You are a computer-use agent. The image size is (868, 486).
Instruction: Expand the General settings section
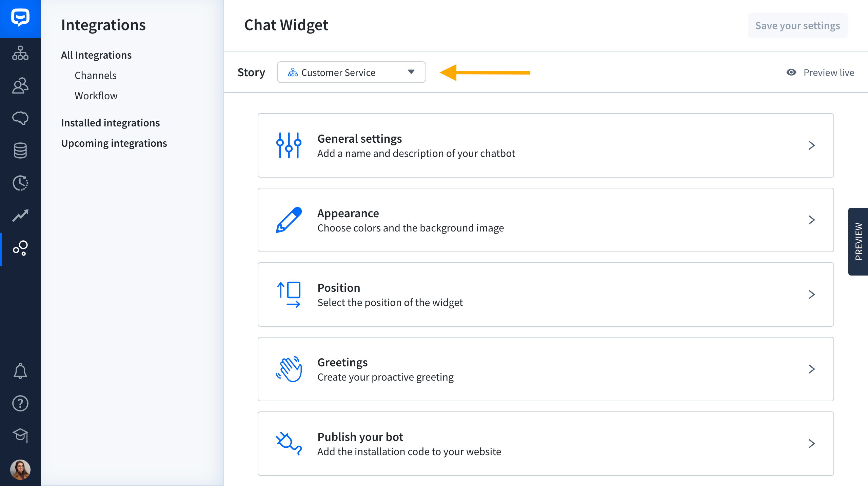tap(546, 145)
